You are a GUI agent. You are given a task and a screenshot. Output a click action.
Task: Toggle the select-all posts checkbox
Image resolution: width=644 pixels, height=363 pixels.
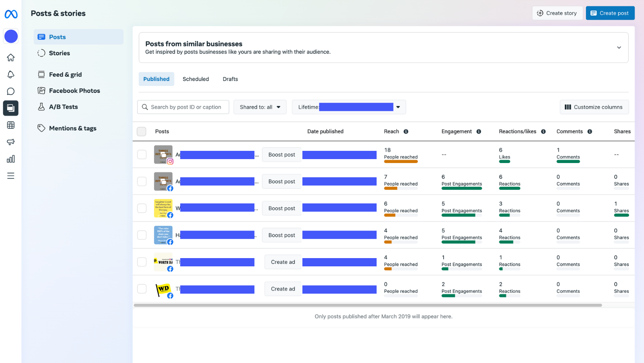[141, 132]
